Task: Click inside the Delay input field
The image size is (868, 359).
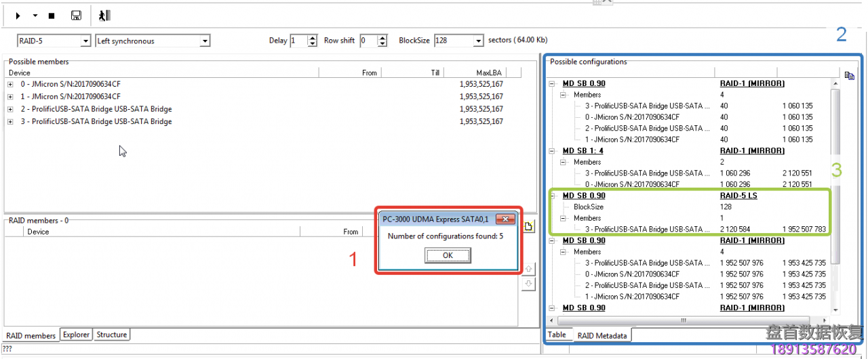Action: tap(298, 41)
